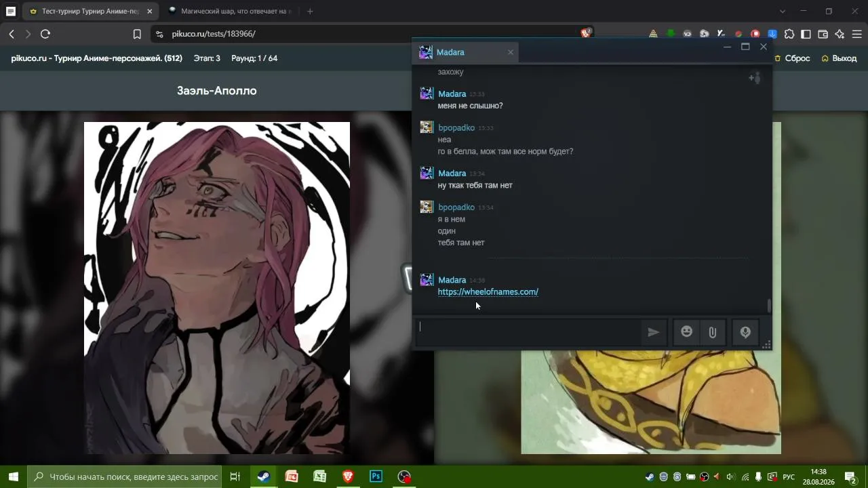Click the green extension icon in toolbar
Image resolution: width=868 pixels, height=488 pixels.
671,34
